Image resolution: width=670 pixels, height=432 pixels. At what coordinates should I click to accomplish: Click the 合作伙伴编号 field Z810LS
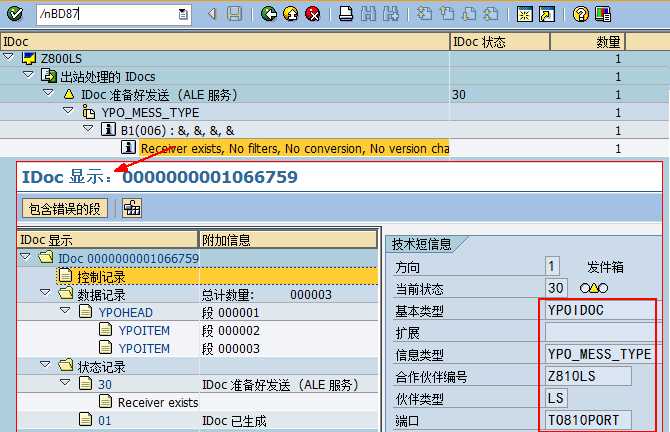[x=588, y=376]
